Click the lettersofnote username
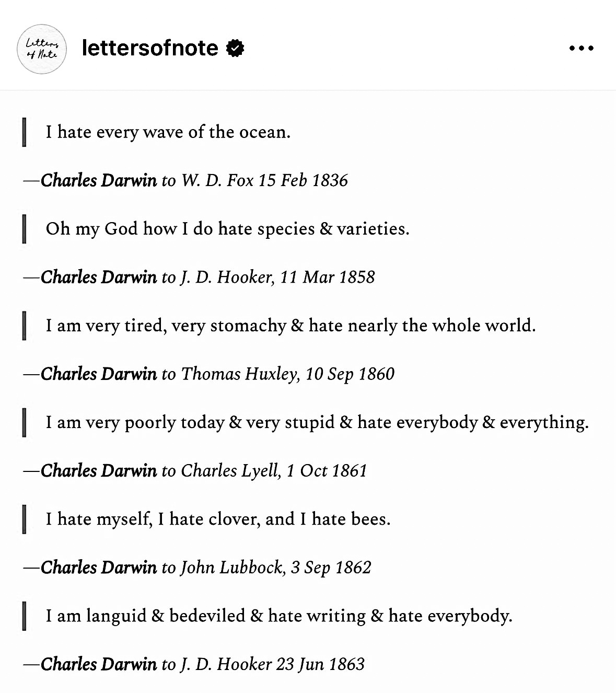The width and height of the screenshot is (616, 693). click(x=150, y=48)
